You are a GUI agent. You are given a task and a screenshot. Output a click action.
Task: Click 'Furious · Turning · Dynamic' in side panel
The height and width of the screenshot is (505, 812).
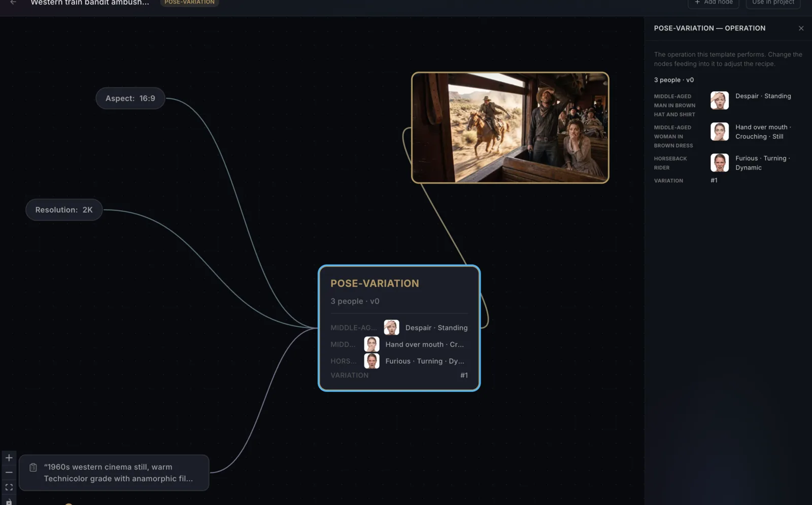(x=762, y=163)
